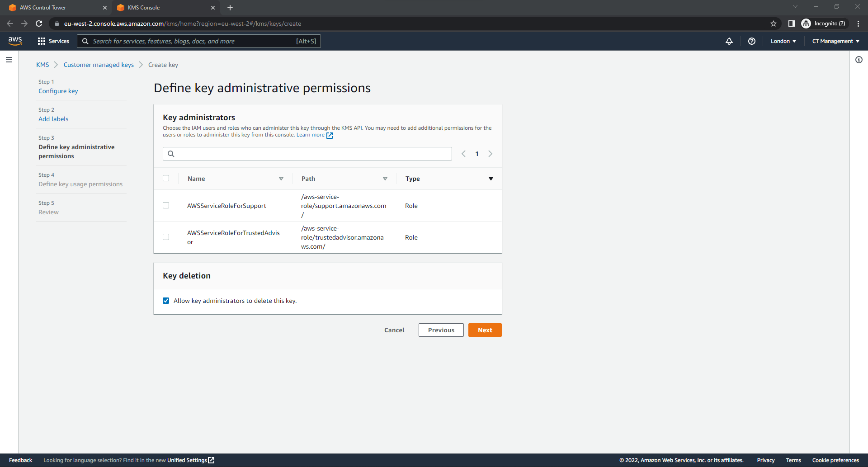The height and width of the screenshot is (467, 868).
Task: Click the Feedback link in footer
Action: click(x=21, y=460)
